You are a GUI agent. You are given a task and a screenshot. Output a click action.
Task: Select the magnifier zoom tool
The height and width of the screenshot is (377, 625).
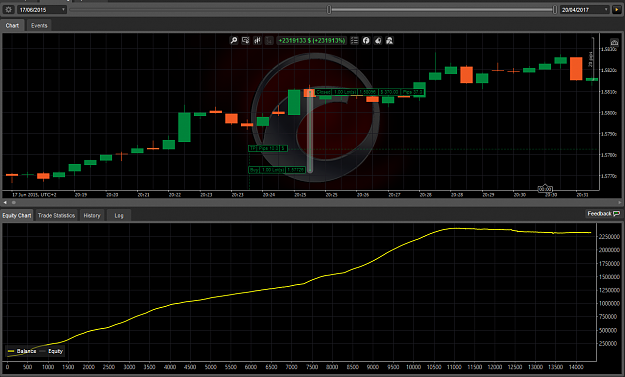click(234, 41)
